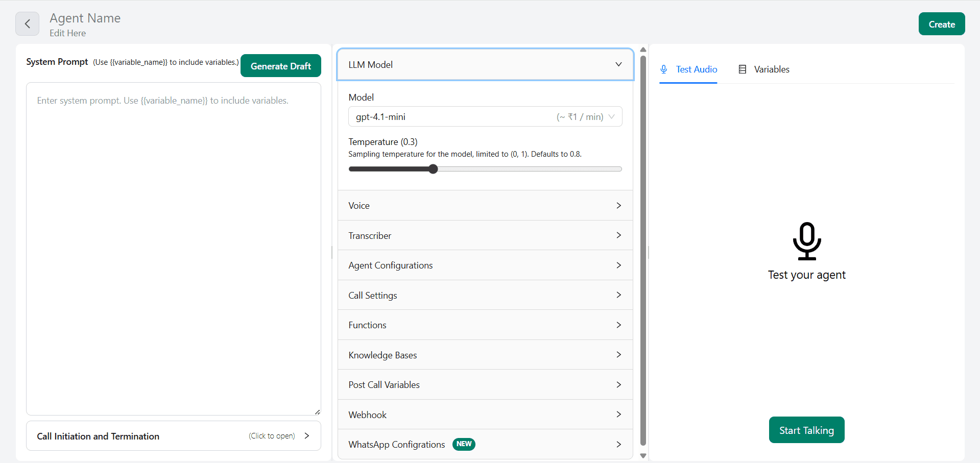Expand the Call Settings section

tap(485, 295)
